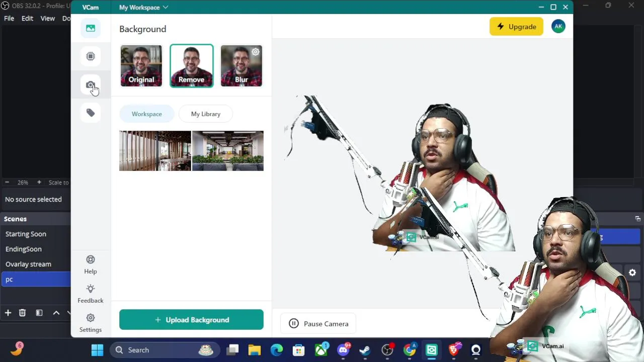Zoom in OBS preview with plus icon
The image size is (644, 362).
39,183
